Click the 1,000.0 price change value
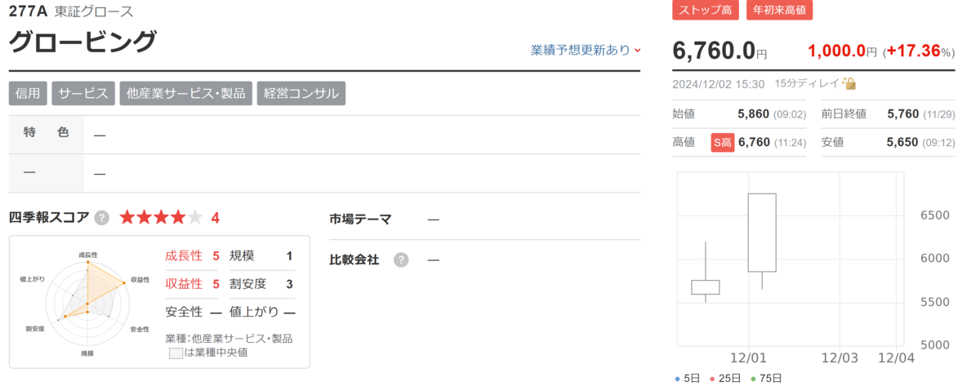The height and width of the screenshot is (386, 980). click(x=836, y=51)
